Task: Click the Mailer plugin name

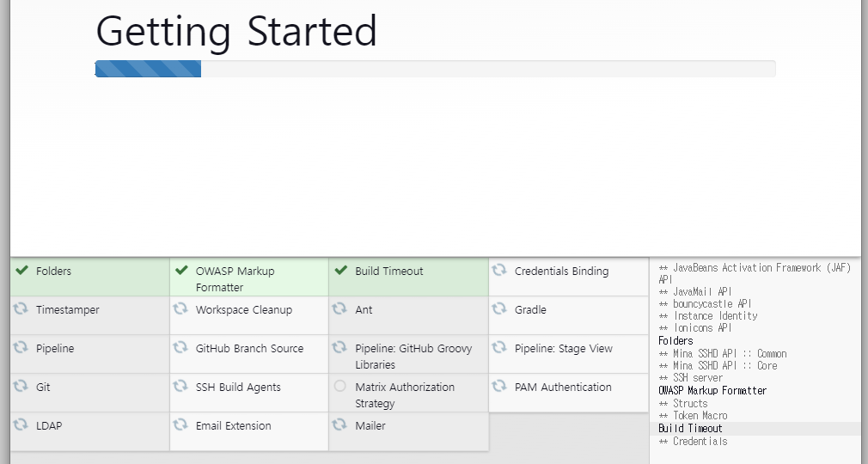Action: (x=370, y=426)
